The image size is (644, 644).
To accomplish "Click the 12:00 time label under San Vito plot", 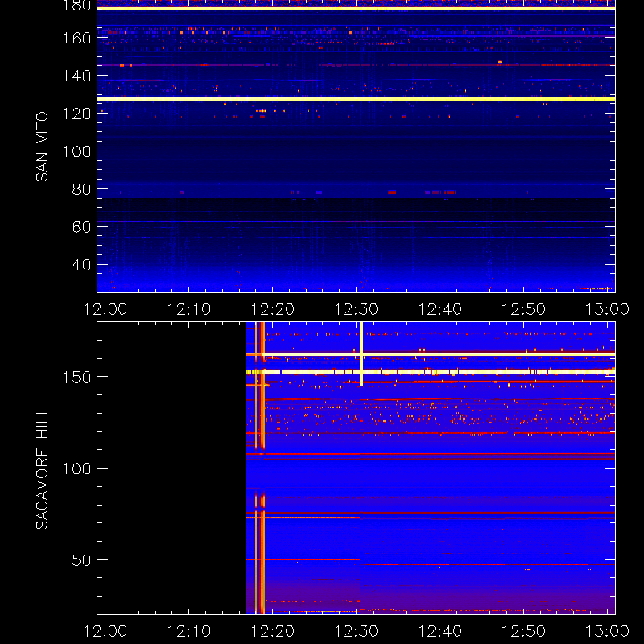I will click(x=105, y=309).
